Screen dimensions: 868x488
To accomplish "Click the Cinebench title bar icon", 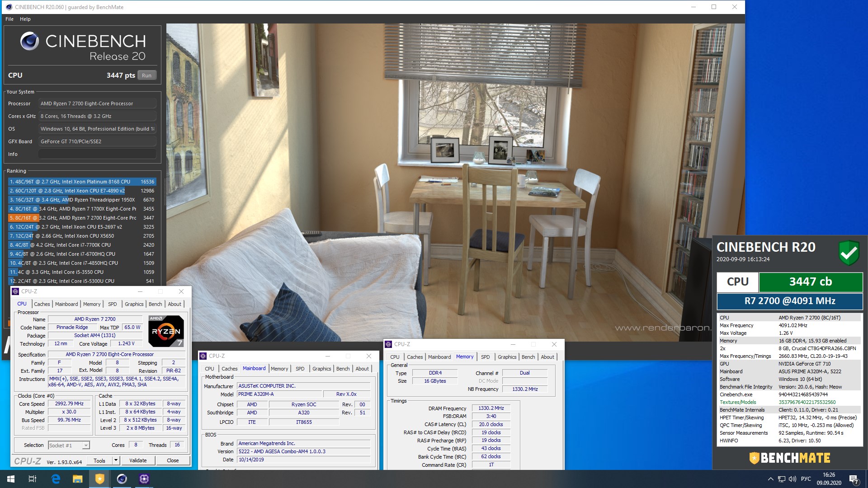I will click(x=9, y=7).
